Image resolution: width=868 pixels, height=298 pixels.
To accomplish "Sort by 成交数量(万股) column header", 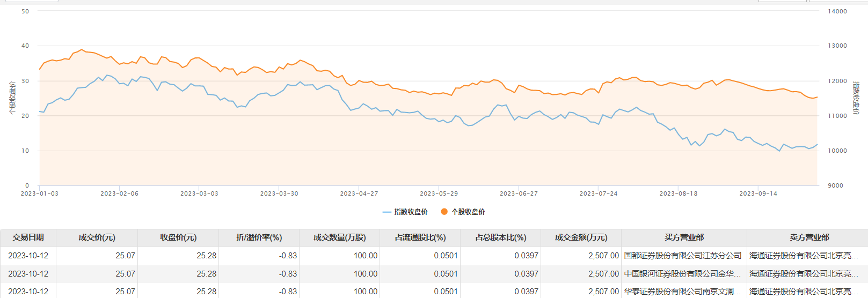I will (339, 237).
